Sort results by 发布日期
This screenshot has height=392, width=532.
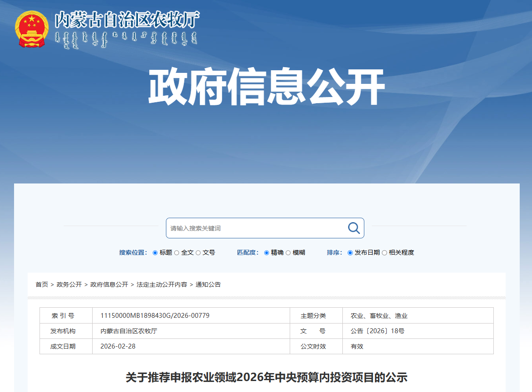point(350,253)
